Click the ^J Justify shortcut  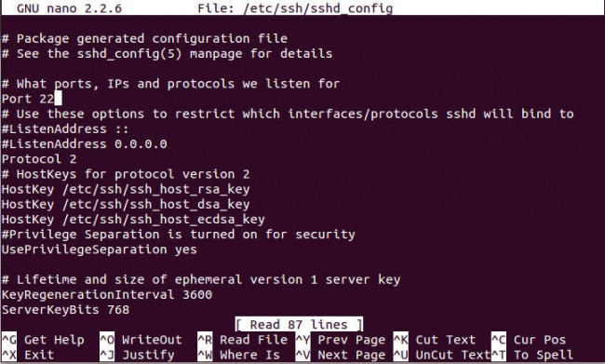click(138, 355)
